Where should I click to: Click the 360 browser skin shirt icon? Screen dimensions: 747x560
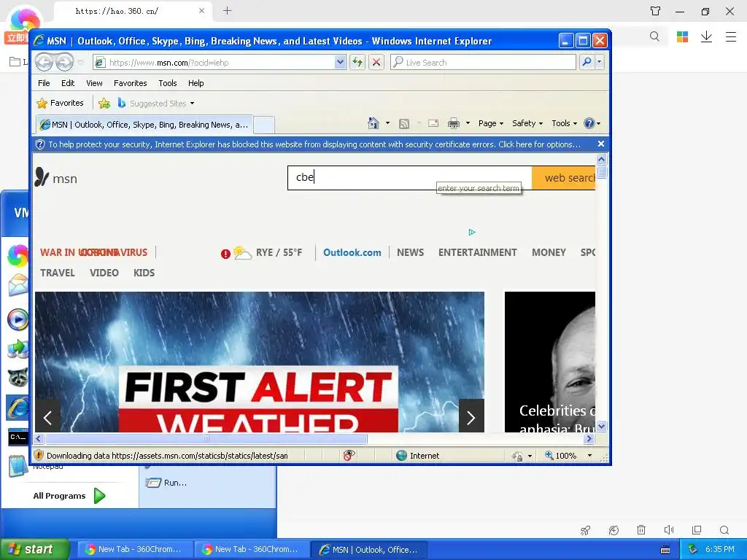[656, 11]
